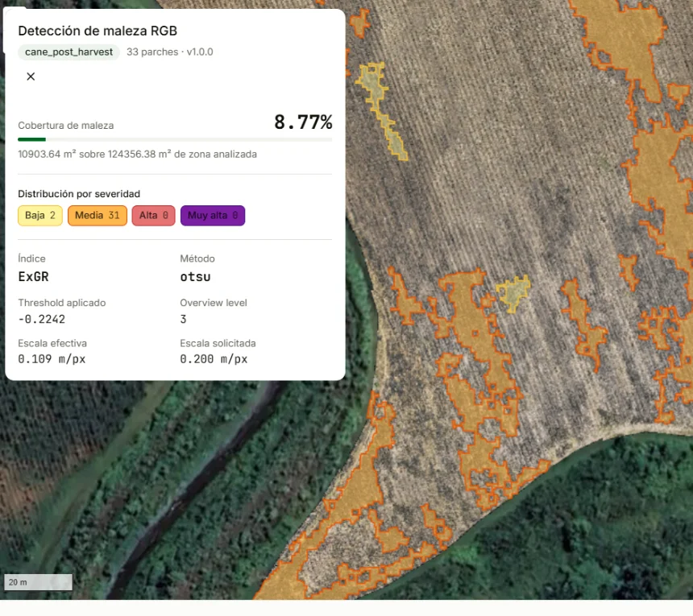Close the weed detection panel with X
The width and height of the screenshot is (693, 616).
31,76
